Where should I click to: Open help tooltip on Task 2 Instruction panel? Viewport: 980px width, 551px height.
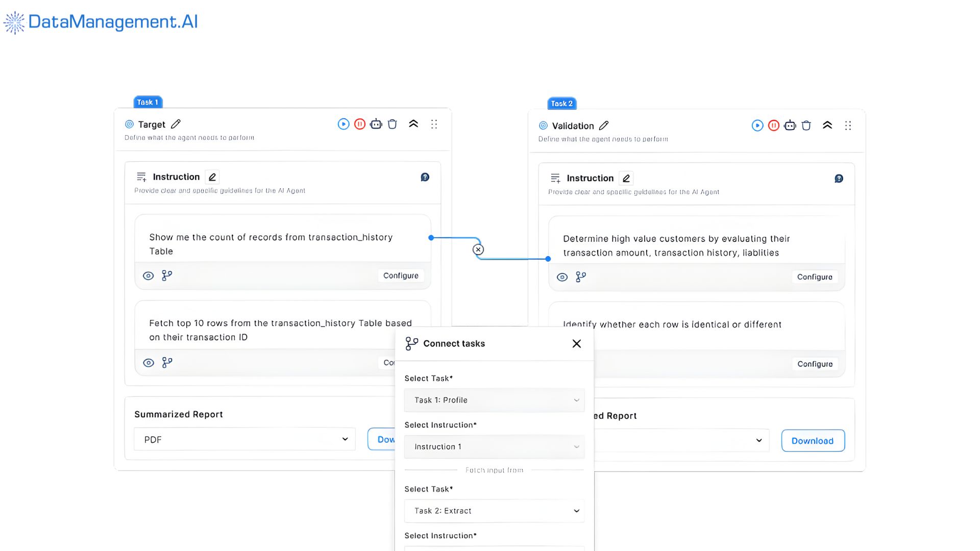tap(839, 179)
